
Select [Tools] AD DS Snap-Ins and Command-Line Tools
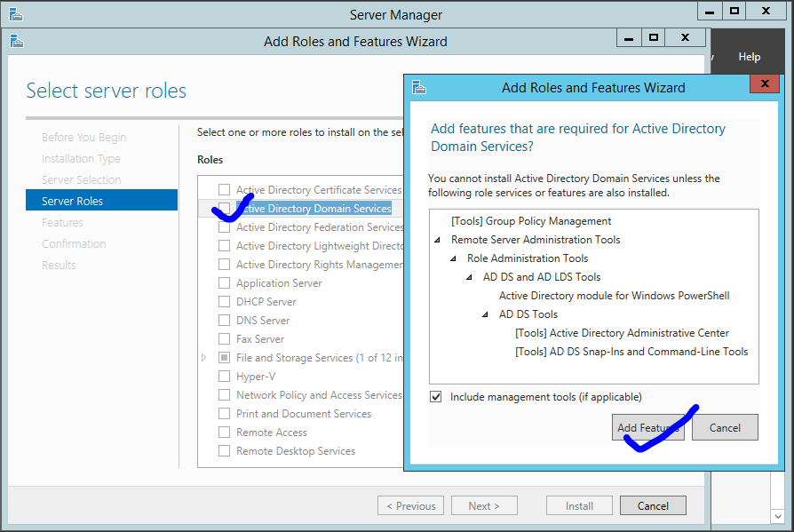(631, 352)
